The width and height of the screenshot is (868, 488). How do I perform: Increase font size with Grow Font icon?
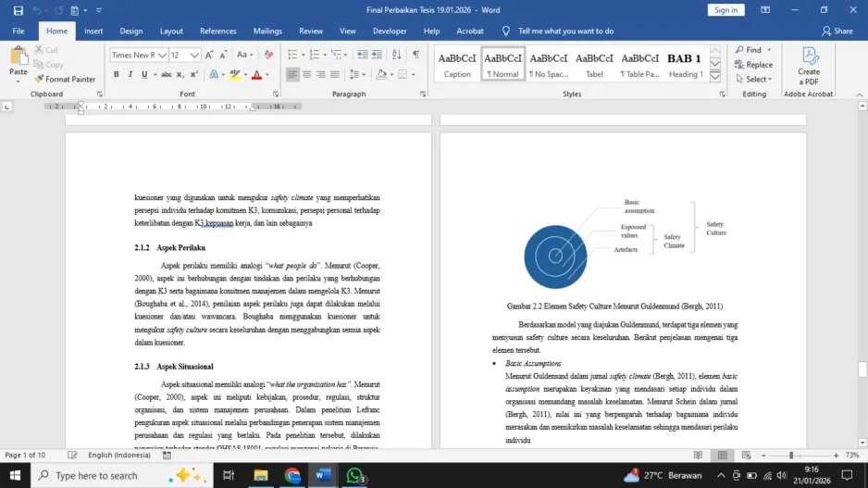tap(209, 55)
